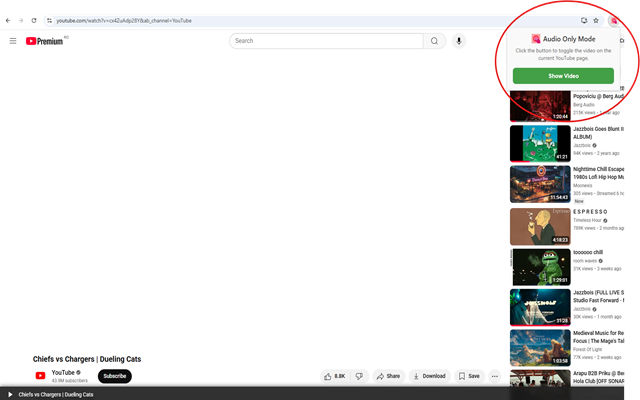Image resolution: width=640 pixels, height=400 pixels.
Task: Open the YouTube hamburger guide menu
Action: click(13, 41)
